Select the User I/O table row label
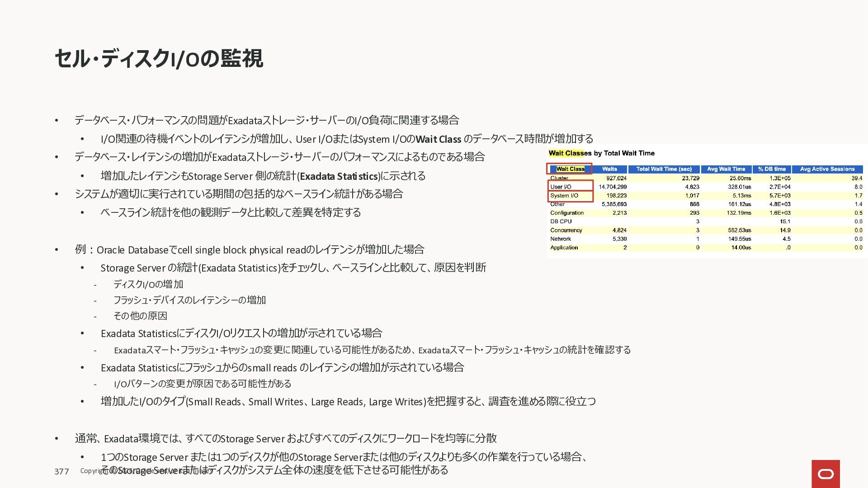Image resolution: width=868 pixels, height=488 pixels. pos(561,187)
